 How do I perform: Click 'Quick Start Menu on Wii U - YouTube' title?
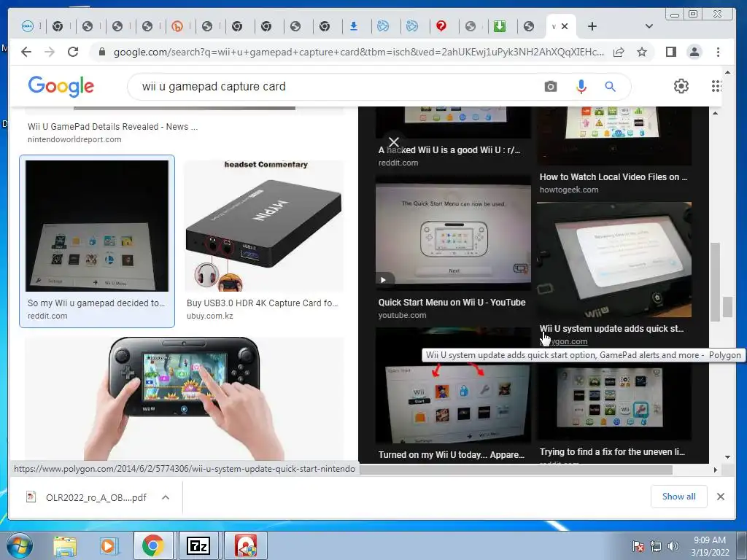[x=452, y=303]
